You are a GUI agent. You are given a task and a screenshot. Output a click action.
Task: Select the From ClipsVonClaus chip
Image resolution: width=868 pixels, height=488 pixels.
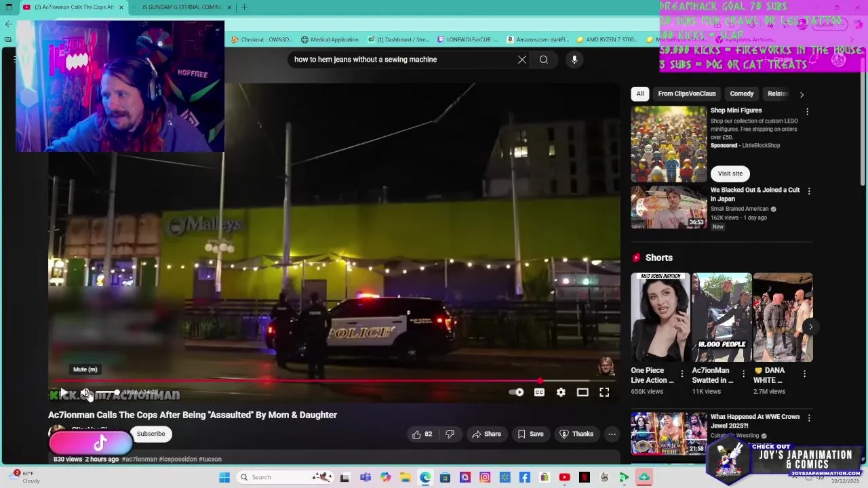click(686, 94)
